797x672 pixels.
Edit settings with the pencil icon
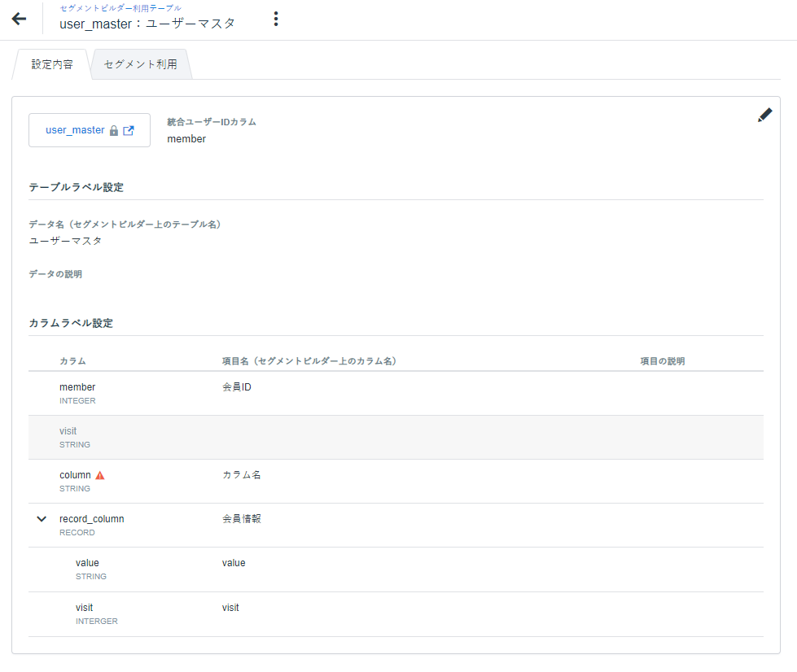[x=764, y=115]
